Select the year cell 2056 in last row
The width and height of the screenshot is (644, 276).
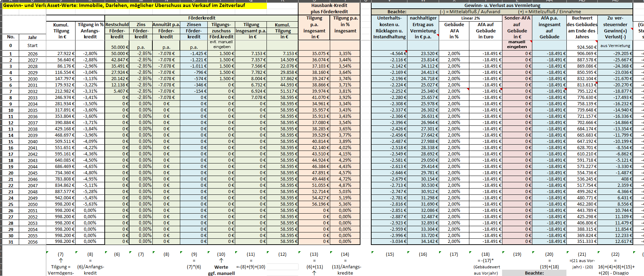pos(33,242)
